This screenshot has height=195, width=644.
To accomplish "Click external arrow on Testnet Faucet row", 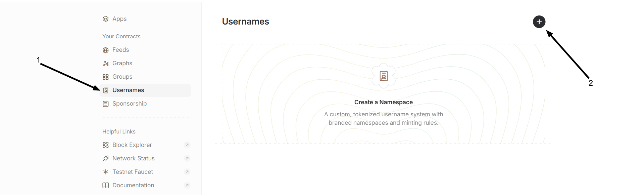I will (187, 172).
